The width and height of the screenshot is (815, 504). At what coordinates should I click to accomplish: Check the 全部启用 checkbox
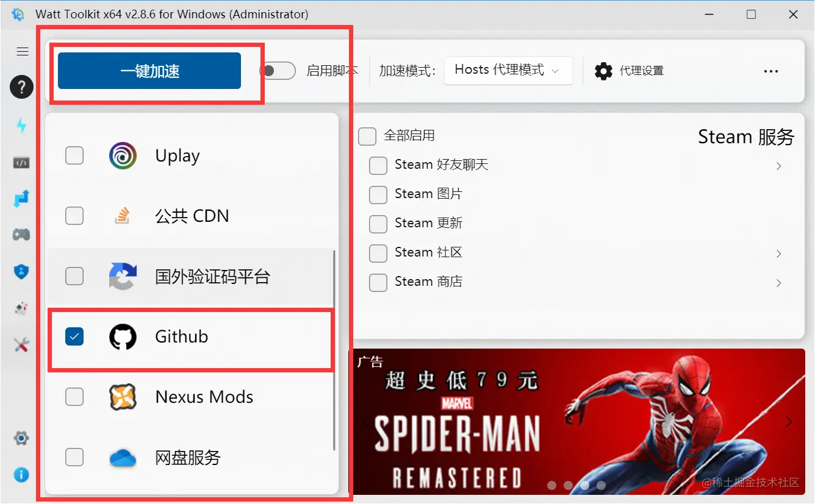(x=367, y=136)
